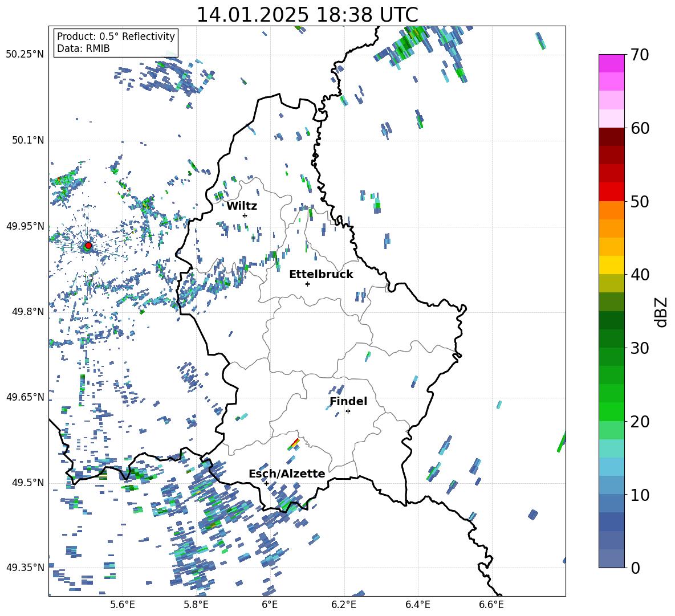Click the cross marker below Findel

click(348, 411)
